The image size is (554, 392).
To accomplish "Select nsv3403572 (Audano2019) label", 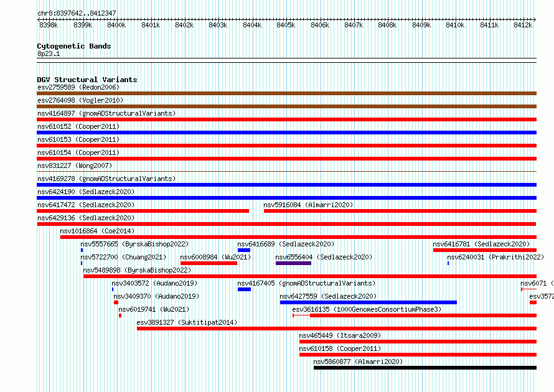I will (154, 283).
